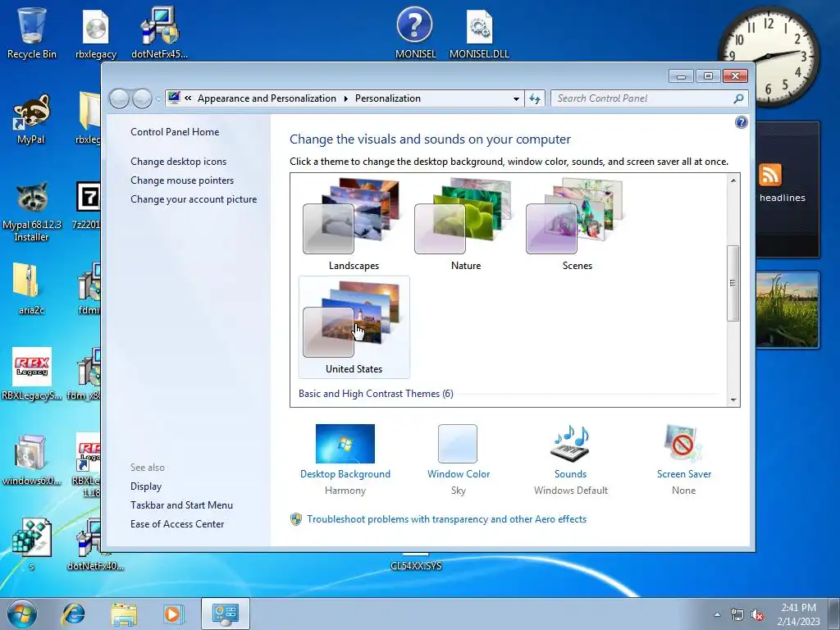Click the Back navigation button

tap(119, 98)
